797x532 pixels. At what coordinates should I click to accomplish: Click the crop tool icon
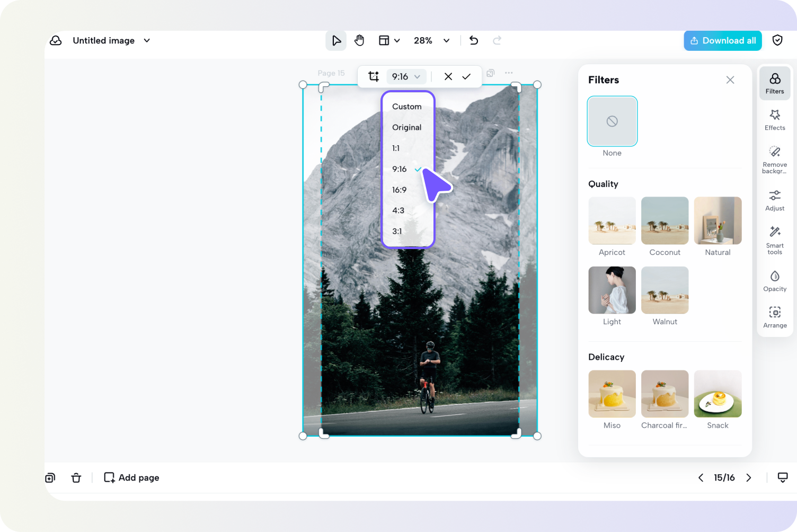[x=374, y=76]
